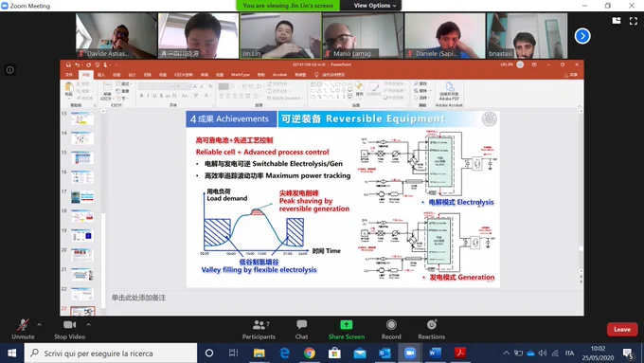
Task: Click the meeting info icon at left edge
Action: pyautogui.click(x=10, y=70)
